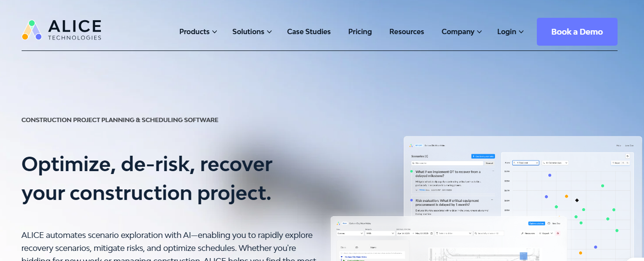Open the Calendar days axis dropdown

[555, 163]
